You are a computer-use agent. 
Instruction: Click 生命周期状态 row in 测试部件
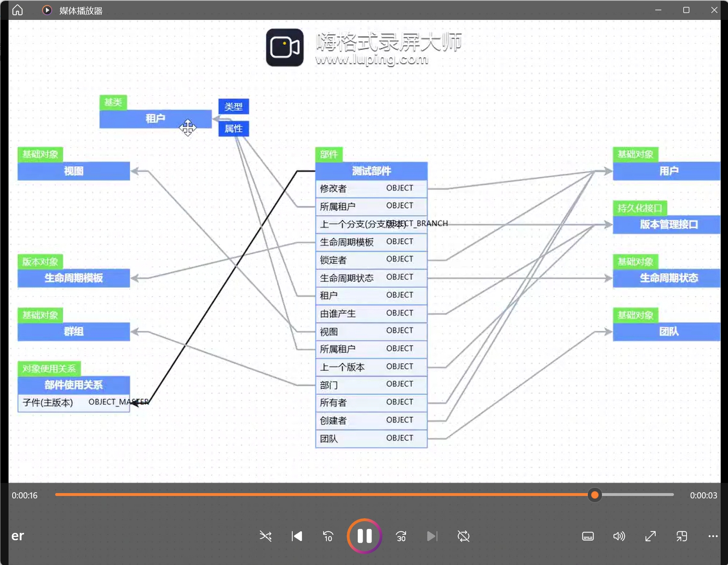click(371, 278)
